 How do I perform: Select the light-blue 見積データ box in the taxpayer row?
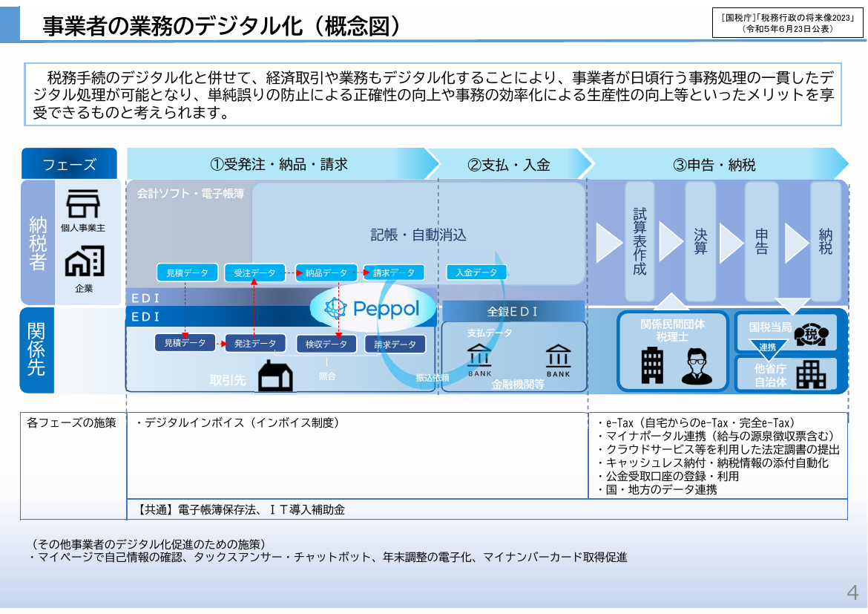(x=187, y=272)
